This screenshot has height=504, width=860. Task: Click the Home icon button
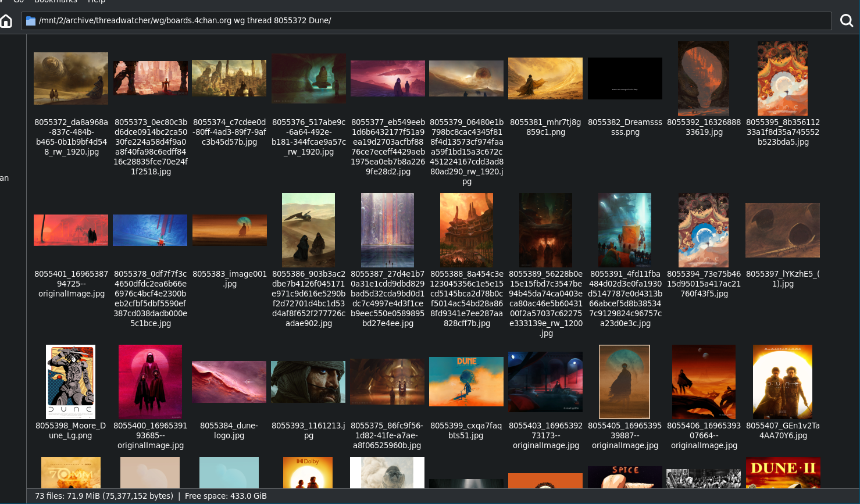[x=6, y=21]
